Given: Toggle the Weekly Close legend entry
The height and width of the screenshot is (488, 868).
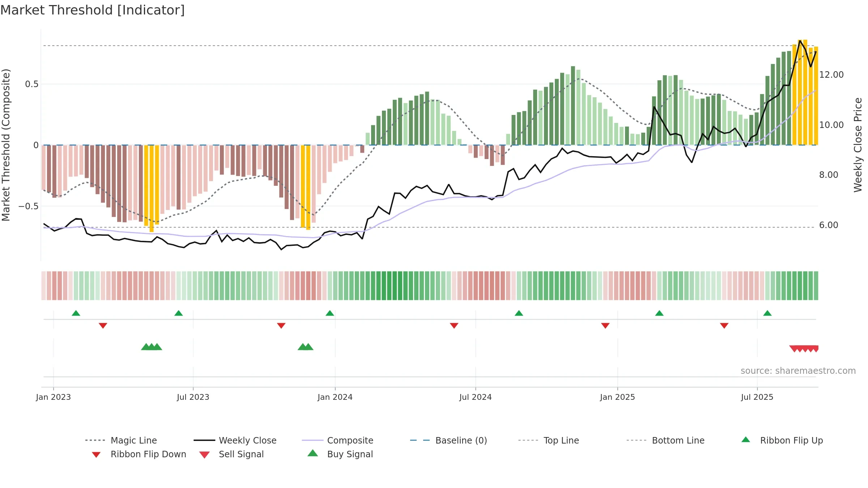Looking at the screenshot, I should 235,440.
